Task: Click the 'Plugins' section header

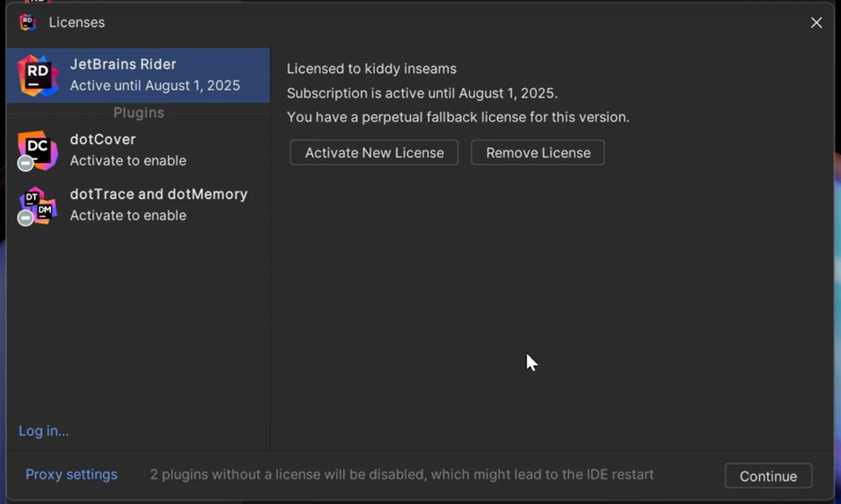Action: pos(139,113)
